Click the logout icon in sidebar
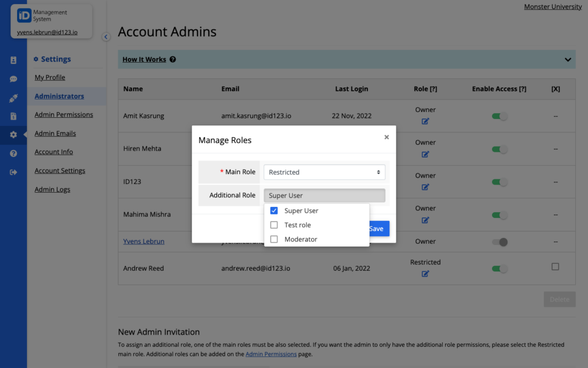Screen dimensions: 588x368 (13, 172)
